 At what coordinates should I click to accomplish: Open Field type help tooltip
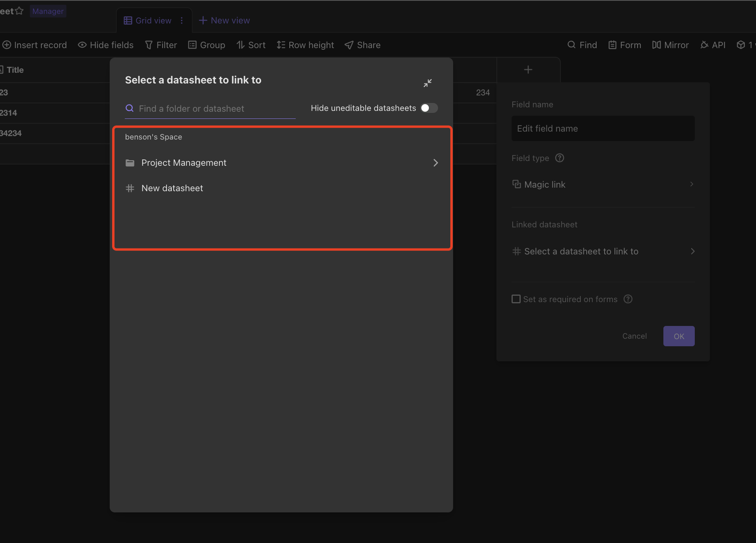click(x=560, y=158)
